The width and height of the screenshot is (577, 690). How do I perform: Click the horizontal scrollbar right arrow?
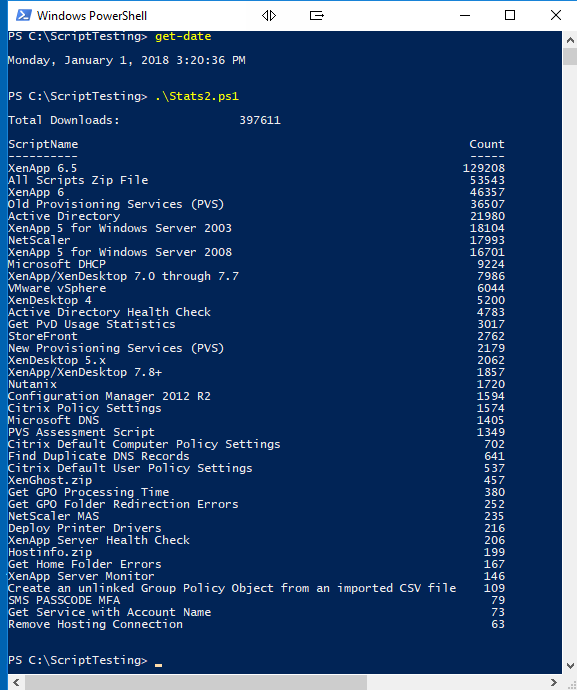tap(554, 683)
